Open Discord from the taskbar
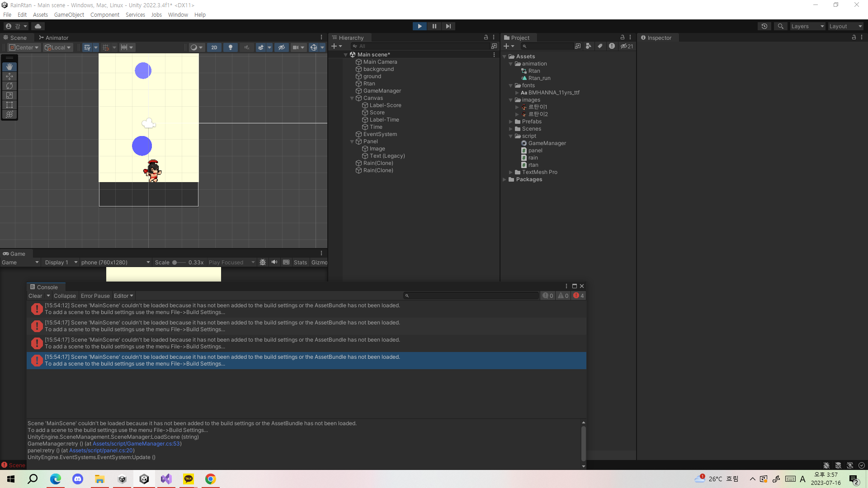The height and width of the screenshot is (488, 868). (x=78, y=479)
